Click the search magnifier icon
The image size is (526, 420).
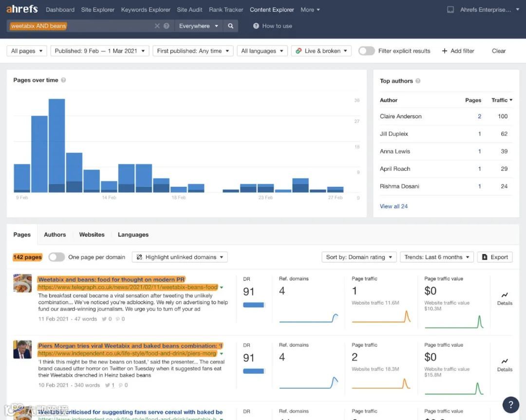(230, 26)
